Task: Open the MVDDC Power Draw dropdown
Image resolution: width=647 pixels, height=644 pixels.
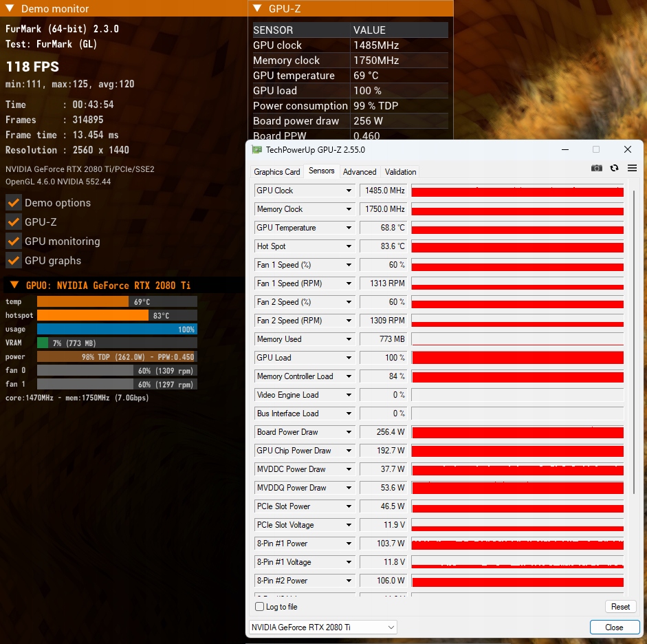Action: point(349,469)
